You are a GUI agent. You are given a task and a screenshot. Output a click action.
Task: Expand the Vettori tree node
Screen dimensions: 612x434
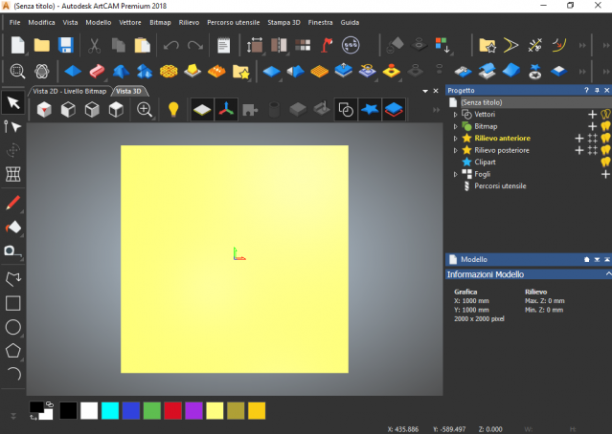click(x=455, y=114)
